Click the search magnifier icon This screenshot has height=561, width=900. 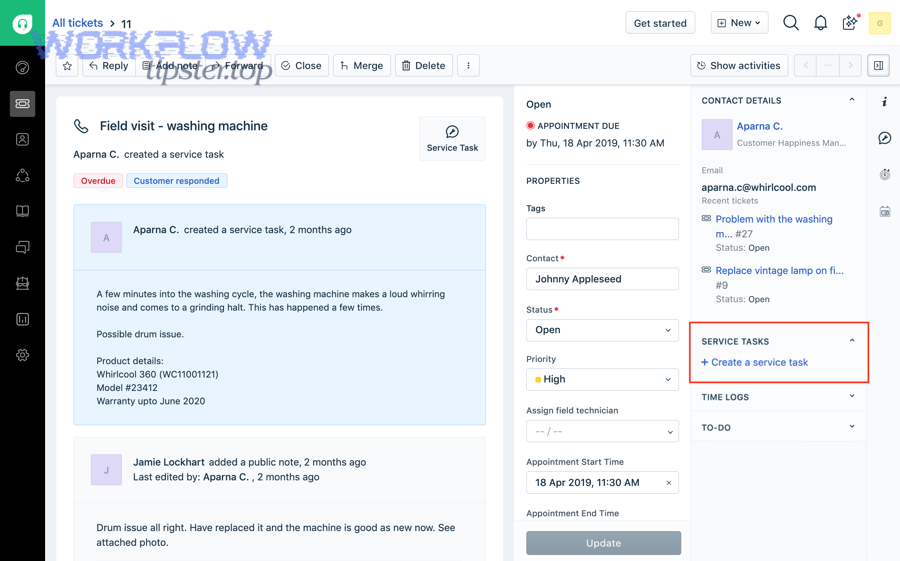(791, 23)
